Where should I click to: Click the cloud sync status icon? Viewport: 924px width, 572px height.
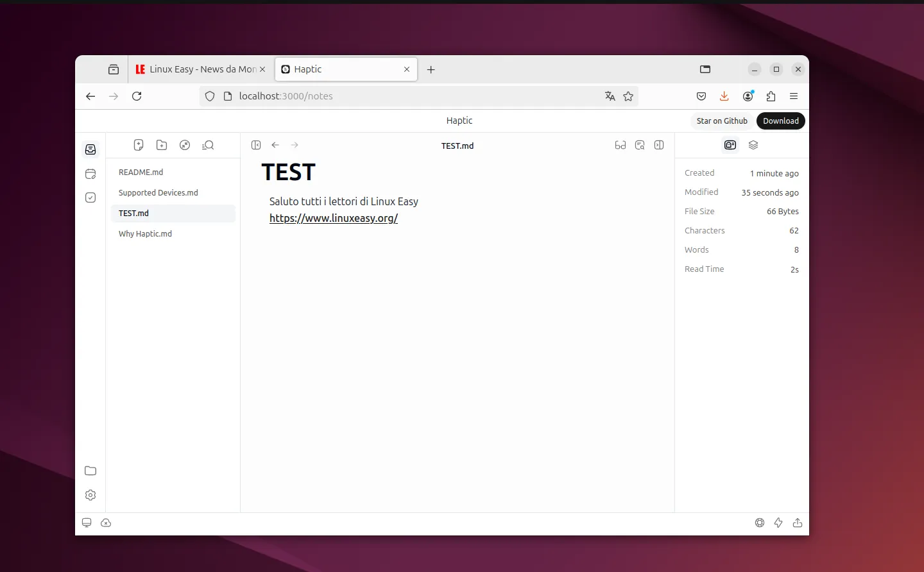106,523
